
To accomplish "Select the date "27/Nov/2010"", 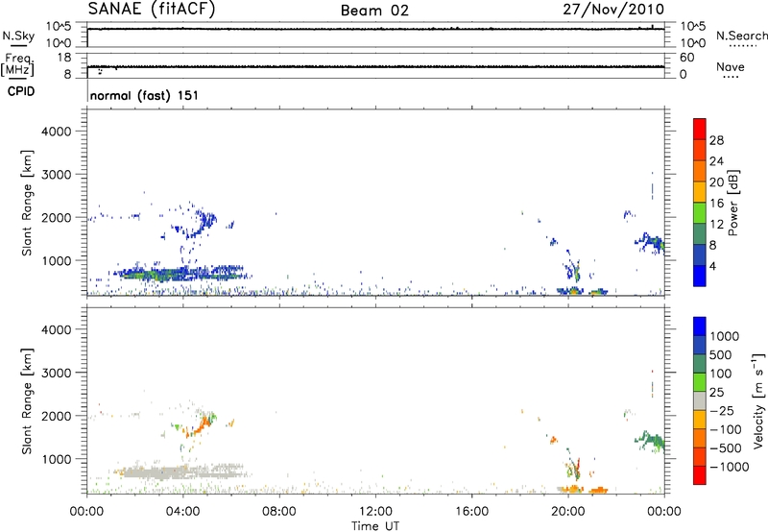I will [613, 9].
